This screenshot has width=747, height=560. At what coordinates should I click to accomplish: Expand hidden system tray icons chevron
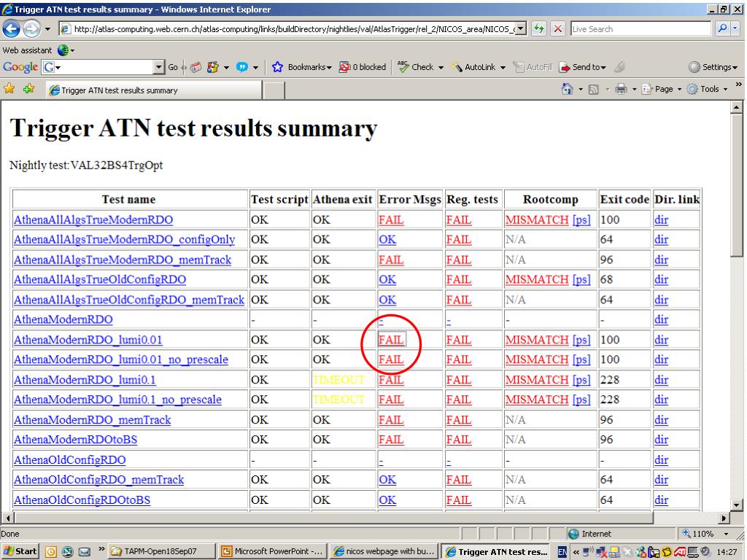pos(576,552)
